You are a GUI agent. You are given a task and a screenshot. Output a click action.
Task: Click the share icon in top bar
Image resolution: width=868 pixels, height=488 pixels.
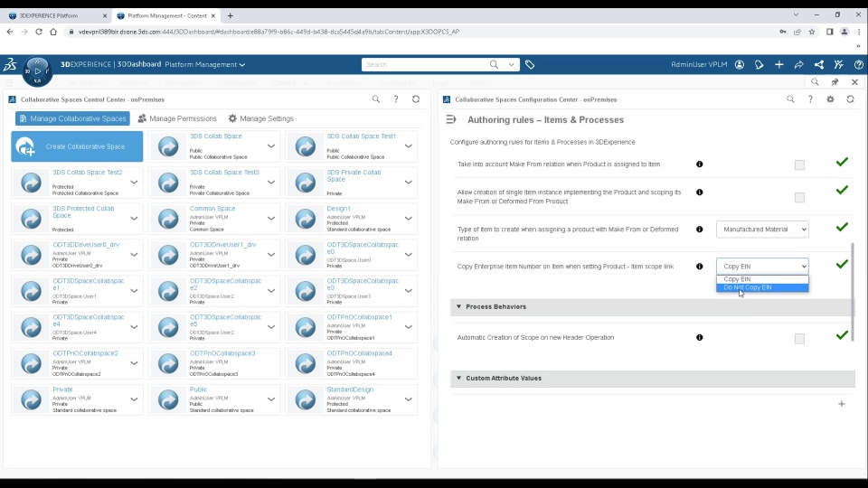pyautogui.click(x=798, y=65)
